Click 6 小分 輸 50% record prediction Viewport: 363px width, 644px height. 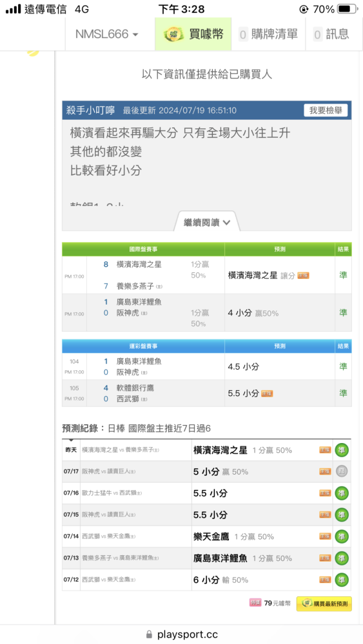[x=221, y=580]
